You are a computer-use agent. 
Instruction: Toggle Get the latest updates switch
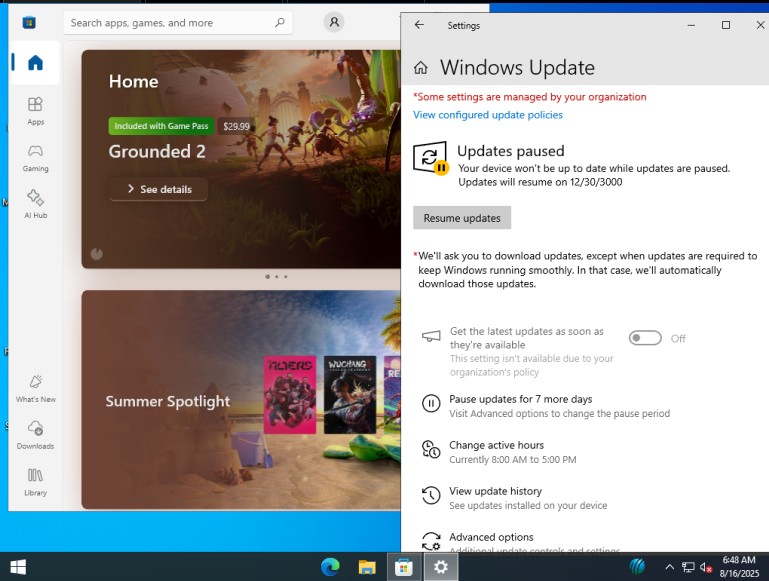pyautogui.click(x=645, y=338)
